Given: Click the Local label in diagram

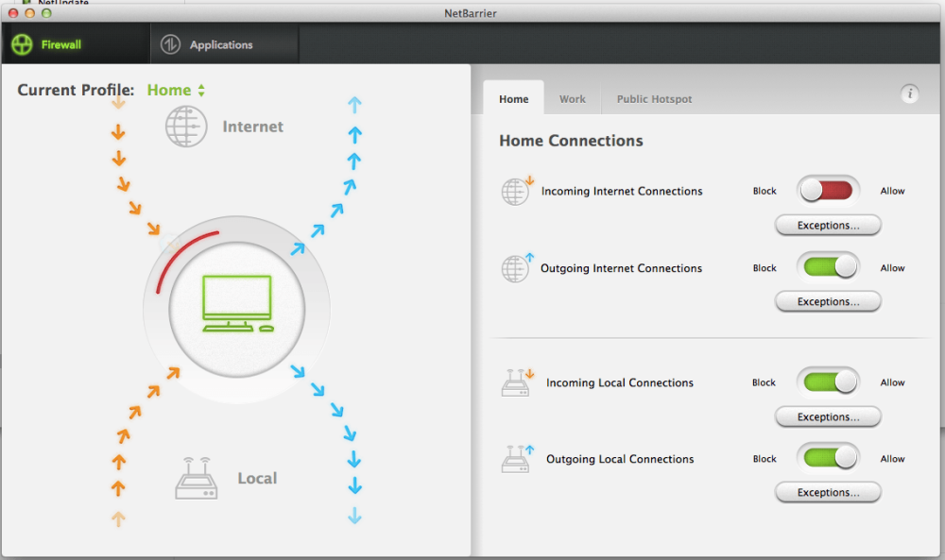Looking at the screenshot, I should click(x=257, y=478).
